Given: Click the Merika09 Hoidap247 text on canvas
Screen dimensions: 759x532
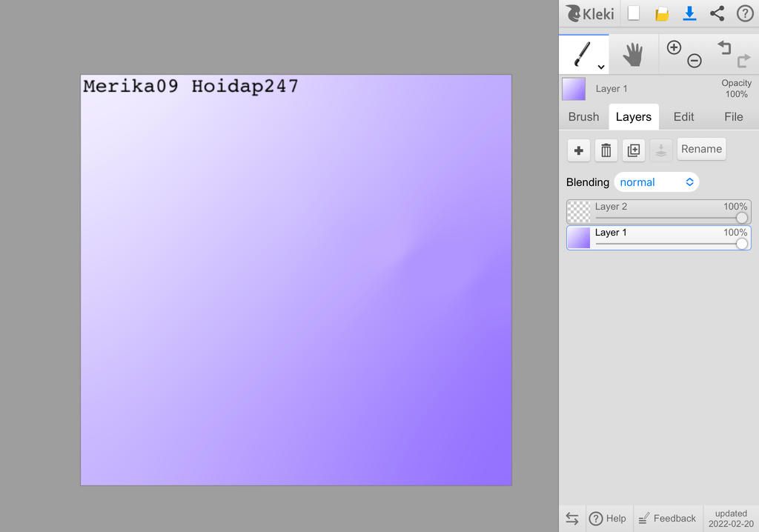Looking at the screenshot, I should point(190,86).
